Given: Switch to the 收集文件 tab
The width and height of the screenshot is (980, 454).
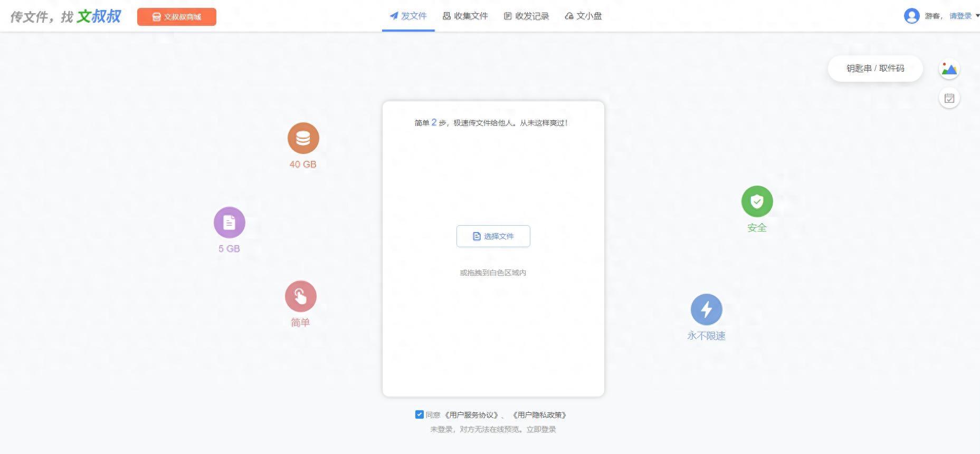Looking at the screenshot, I should coord(465,16).
